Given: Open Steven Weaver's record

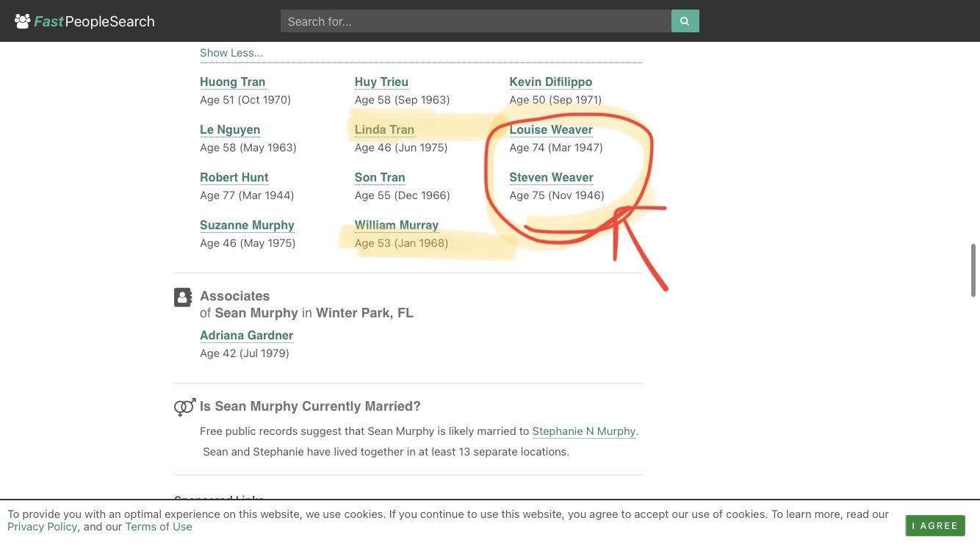Looking at the screenshot, I should tap(552, 177).
